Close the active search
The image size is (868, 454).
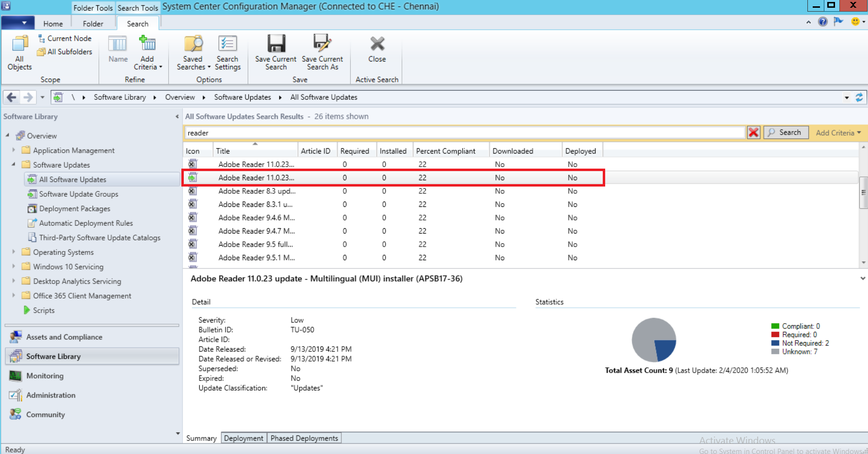pos(377,49)
